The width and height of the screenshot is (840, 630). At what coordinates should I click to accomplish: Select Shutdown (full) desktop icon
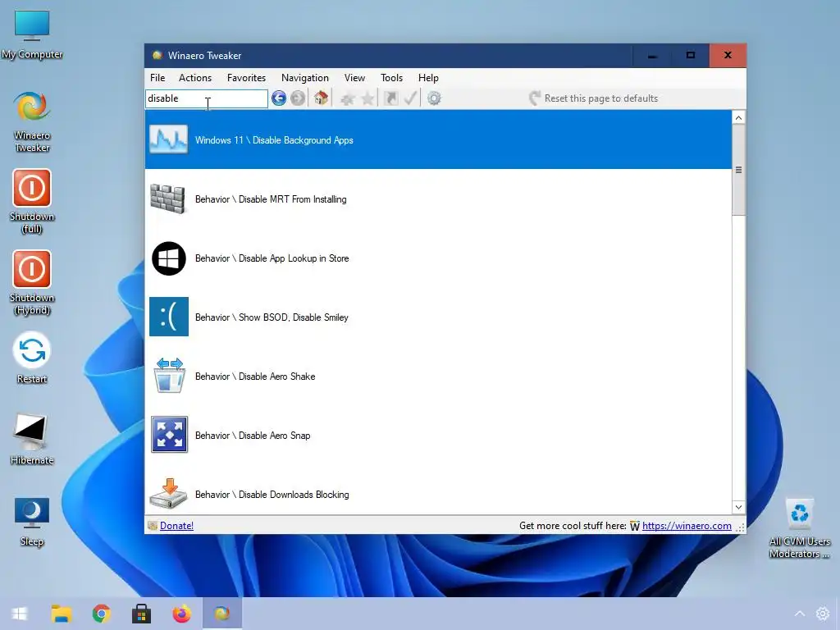pyautogui.click(x=32, y=202)
